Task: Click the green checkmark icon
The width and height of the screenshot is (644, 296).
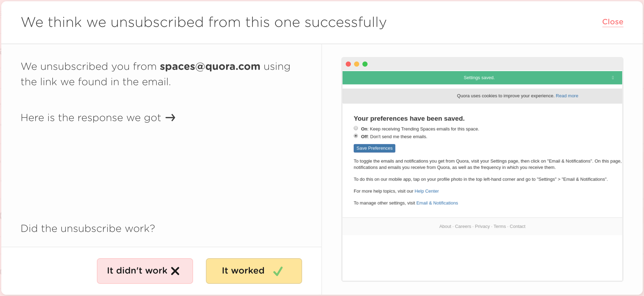Action: [x=278, y=271]
